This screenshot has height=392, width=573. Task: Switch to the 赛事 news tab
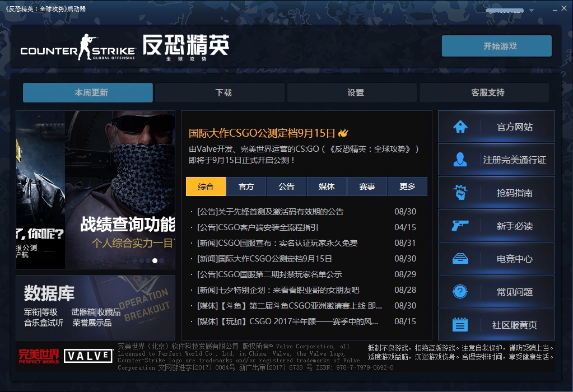[x=367, y=186]
